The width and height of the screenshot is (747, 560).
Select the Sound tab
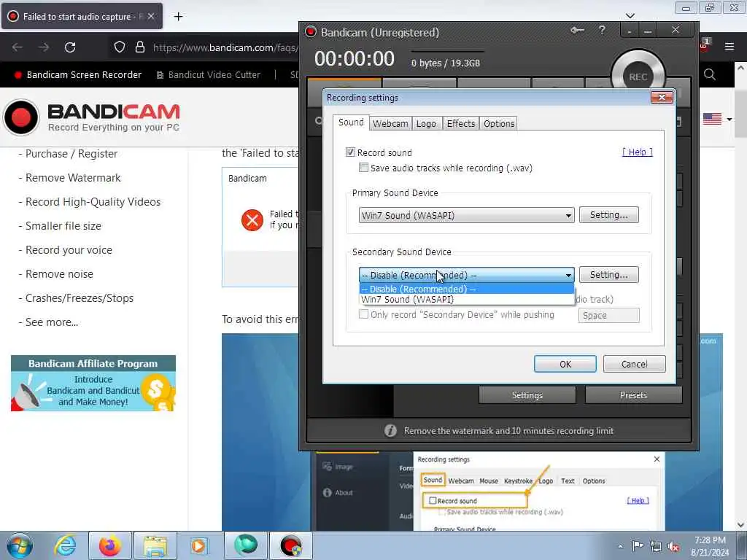351,122
